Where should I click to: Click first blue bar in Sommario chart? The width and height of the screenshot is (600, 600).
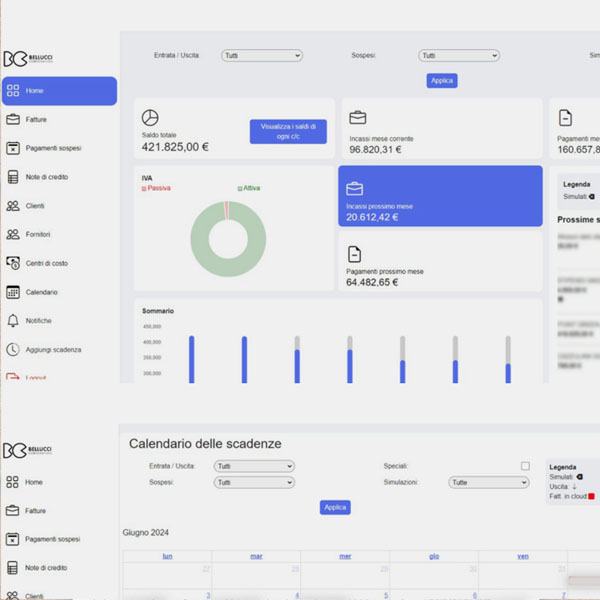[192, 359]
